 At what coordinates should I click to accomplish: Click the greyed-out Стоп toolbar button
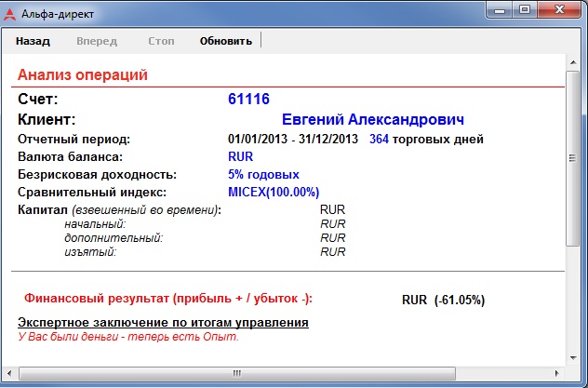pos(161,41)
